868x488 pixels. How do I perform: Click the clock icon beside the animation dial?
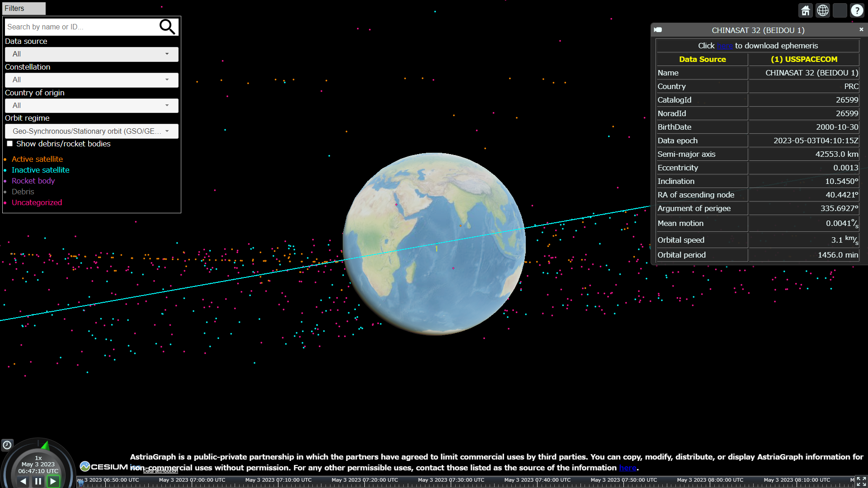click(7, 445)
